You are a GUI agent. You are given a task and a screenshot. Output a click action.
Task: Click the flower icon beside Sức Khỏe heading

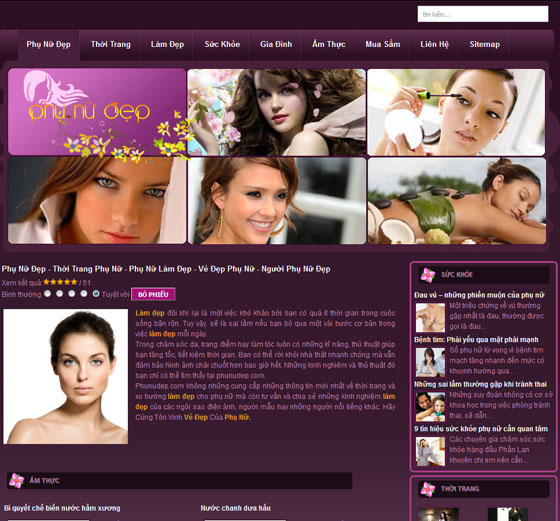[428, 275]
